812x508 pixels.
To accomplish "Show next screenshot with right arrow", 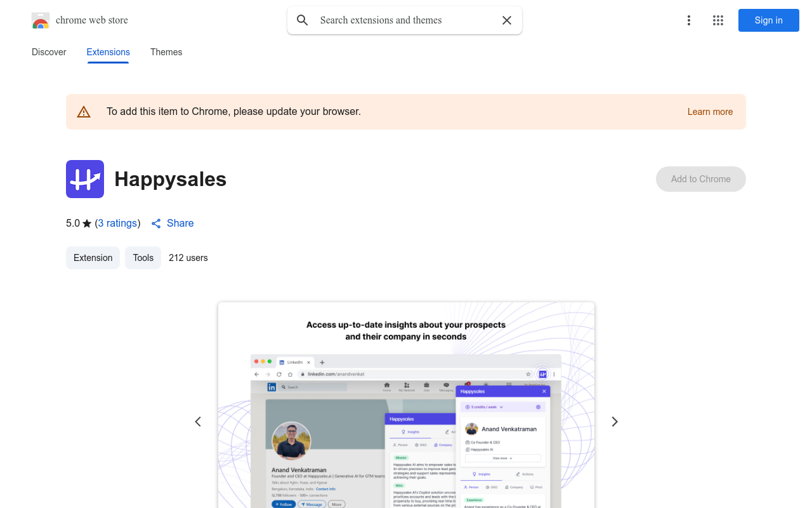I will (614, 422).
